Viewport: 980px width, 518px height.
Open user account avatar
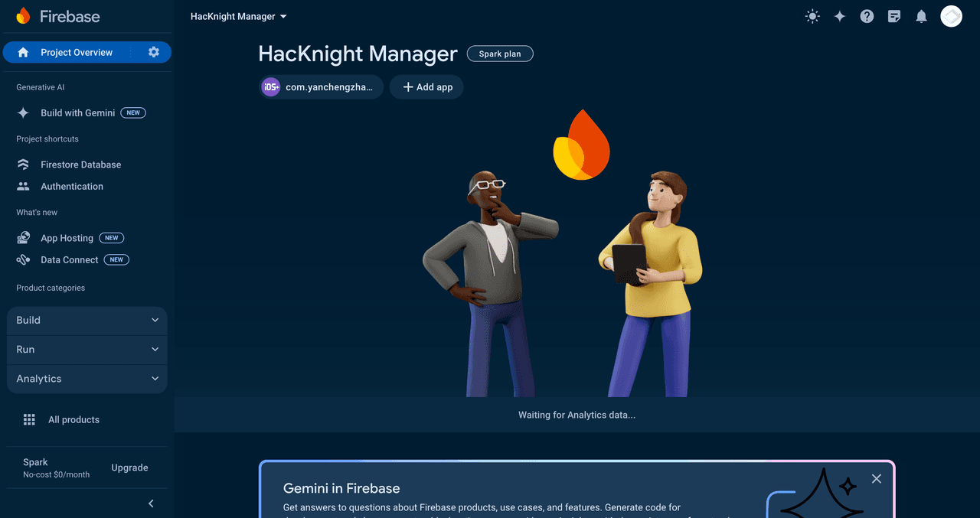point(951,16)
